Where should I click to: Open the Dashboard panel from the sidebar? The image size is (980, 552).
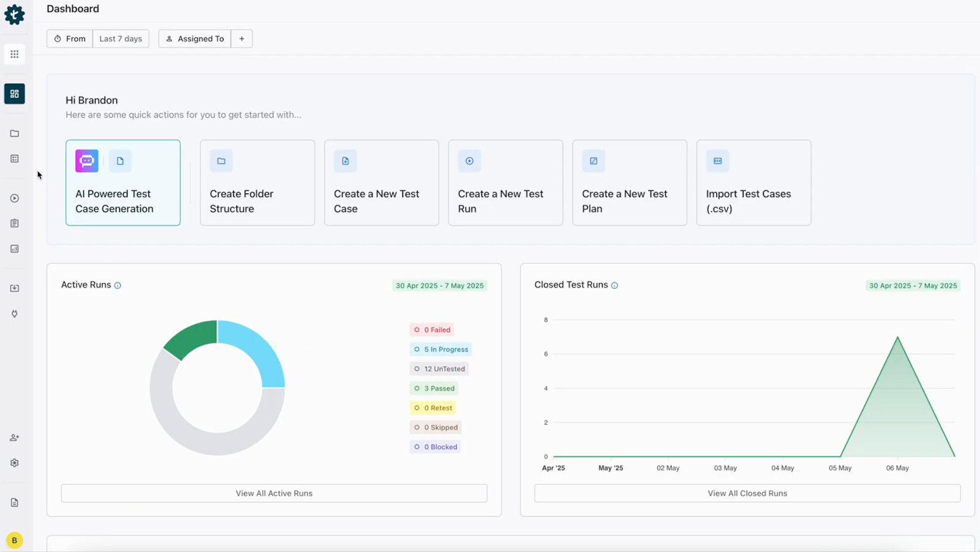click(x=14, y=94)
